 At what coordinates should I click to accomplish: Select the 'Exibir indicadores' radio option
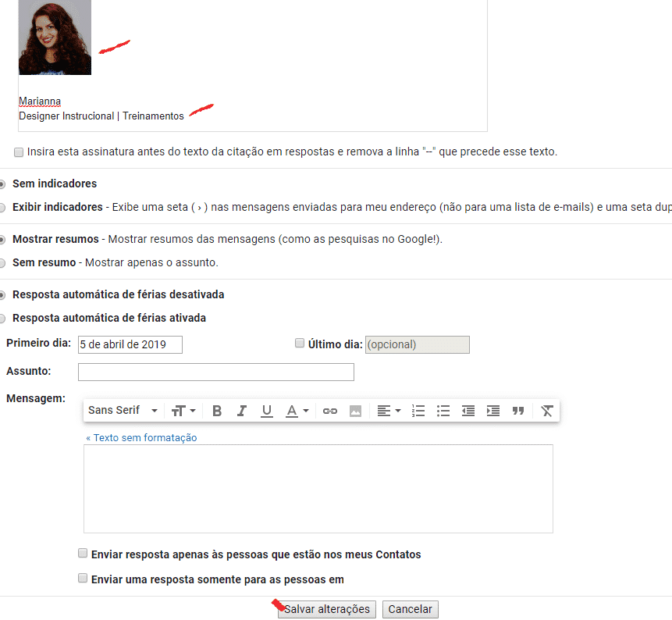(2, 208)
